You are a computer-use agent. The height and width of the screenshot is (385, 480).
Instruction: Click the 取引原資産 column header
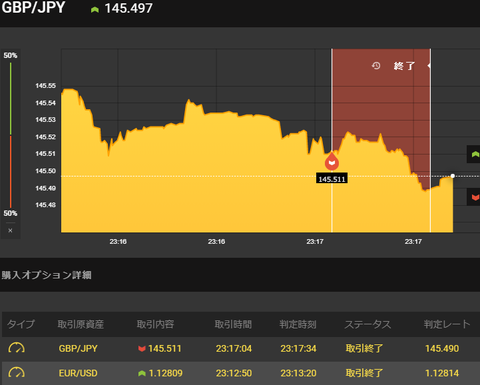click(x=81, y=324)
